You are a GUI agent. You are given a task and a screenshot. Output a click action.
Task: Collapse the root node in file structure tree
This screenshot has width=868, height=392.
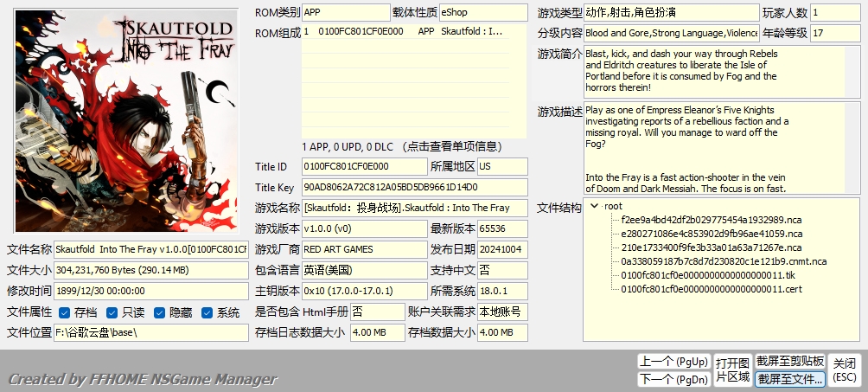pos(594,206)
